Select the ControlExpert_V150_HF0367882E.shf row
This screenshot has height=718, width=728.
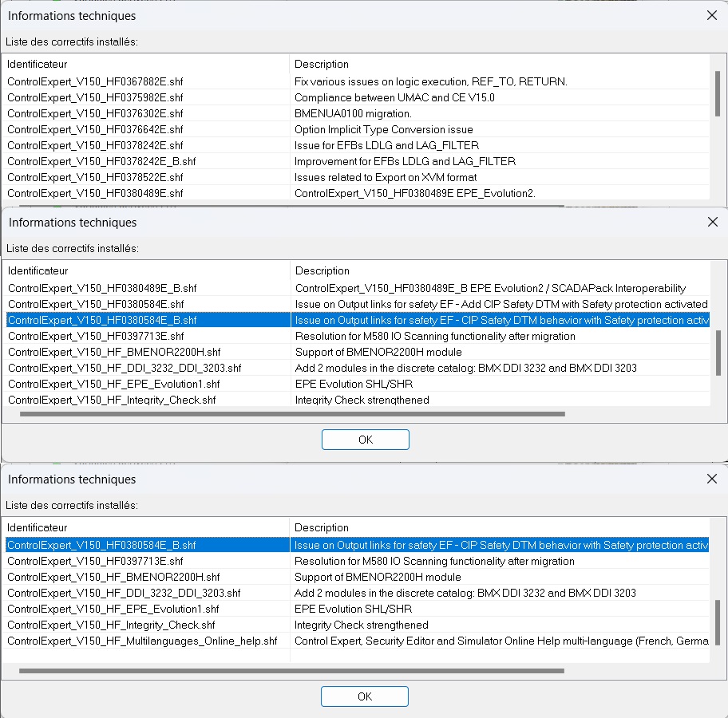[x=96, y=81]
